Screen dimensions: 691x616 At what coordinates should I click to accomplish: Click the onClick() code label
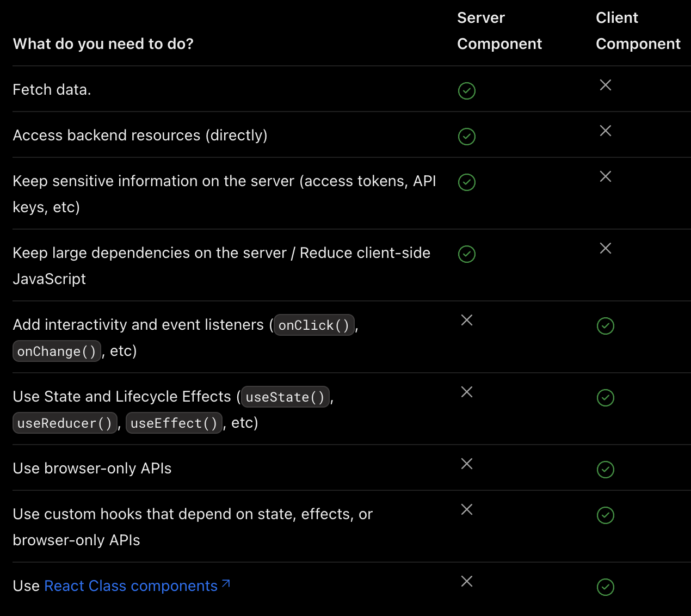[314, 325]
